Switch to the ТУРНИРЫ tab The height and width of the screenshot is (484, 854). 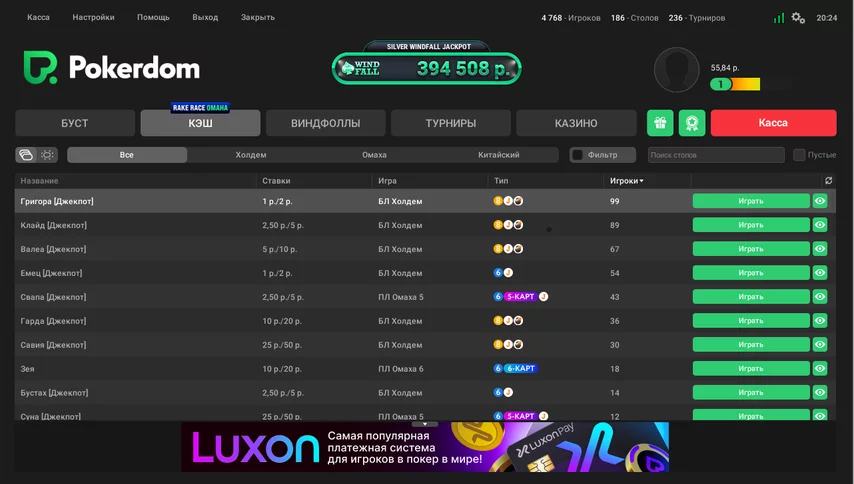coord(450,123)
